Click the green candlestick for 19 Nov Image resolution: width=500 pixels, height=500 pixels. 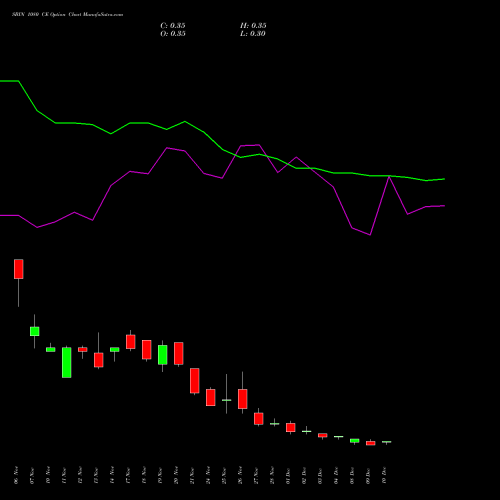[163, 355]
